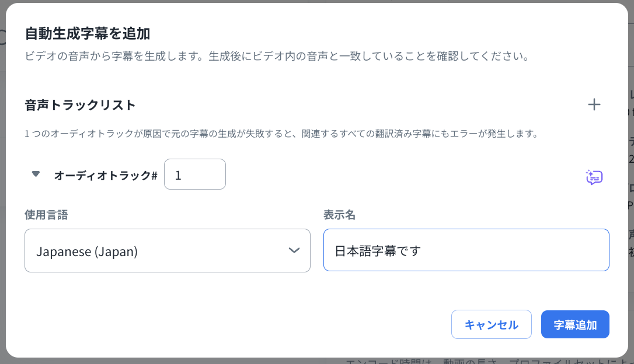Click the sparkle caption icon beside audio track
The width and height of the screenshot is (634, 364).
coord(594,177)
